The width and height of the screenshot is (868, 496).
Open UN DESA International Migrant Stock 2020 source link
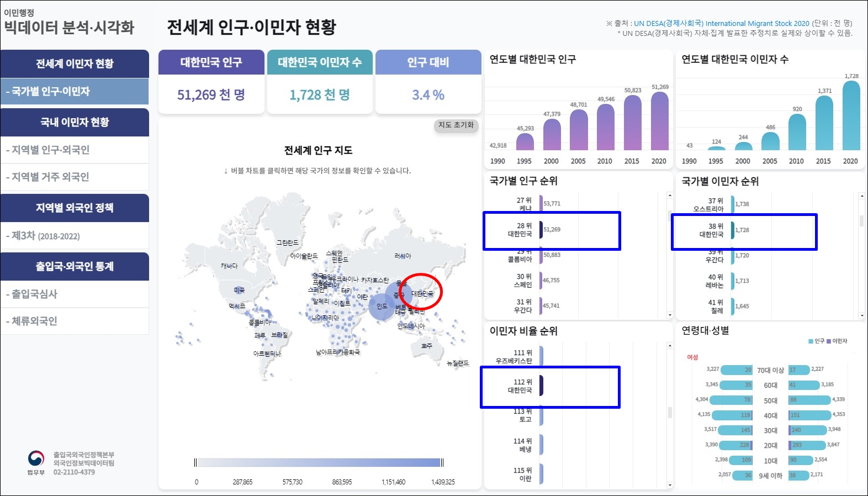721,23
